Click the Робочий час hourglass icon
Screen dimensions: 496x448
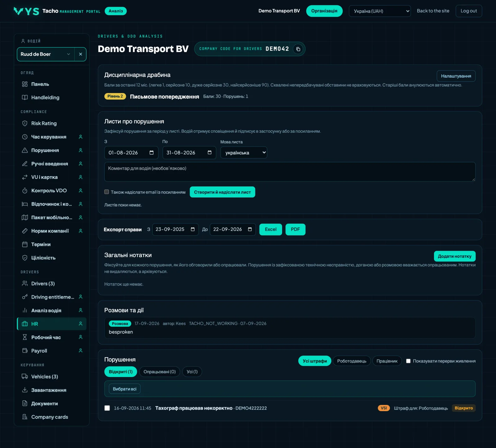(x=25, y=337)
